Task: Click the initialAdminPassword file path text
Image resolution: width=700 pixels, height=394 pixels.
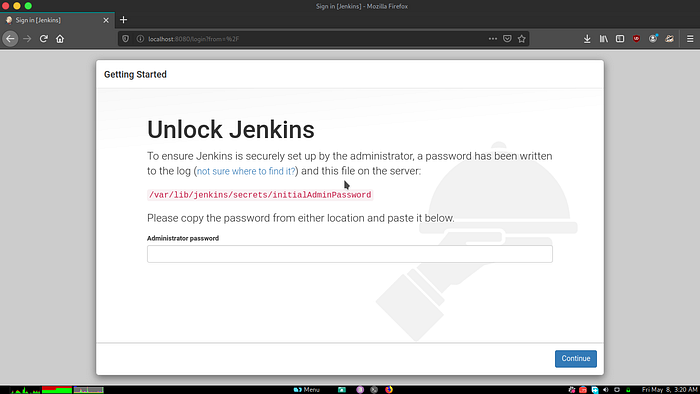Action: [x=260, y=195]
